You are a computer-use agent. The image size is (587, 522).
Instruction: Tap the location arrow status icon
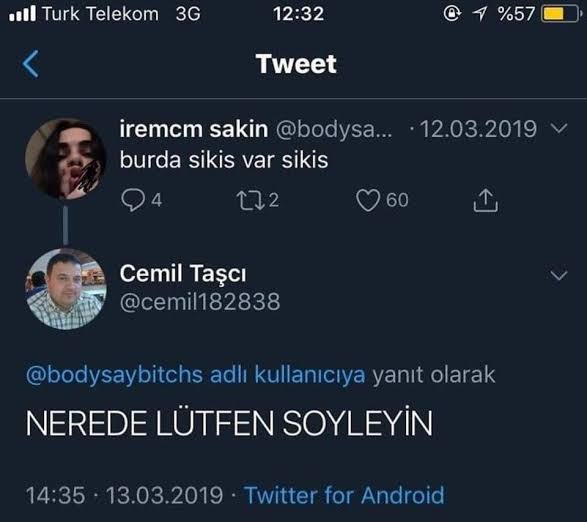(479, 14)
